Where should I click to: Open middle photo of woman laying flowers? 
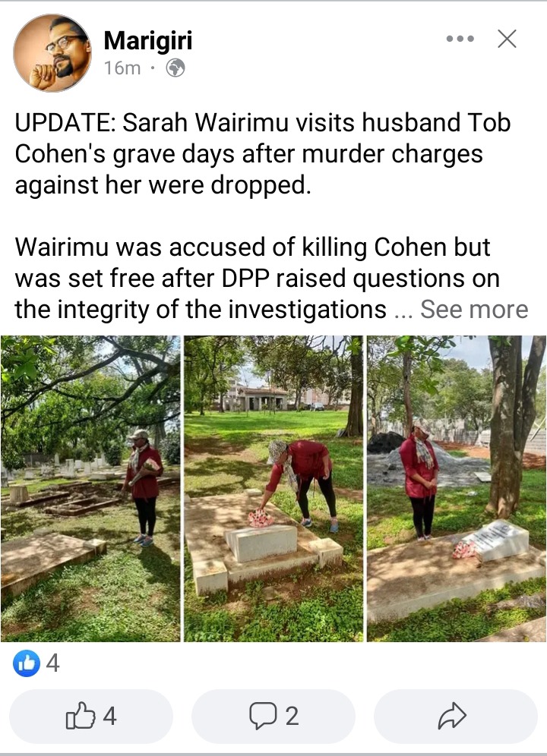pos(273,488)
